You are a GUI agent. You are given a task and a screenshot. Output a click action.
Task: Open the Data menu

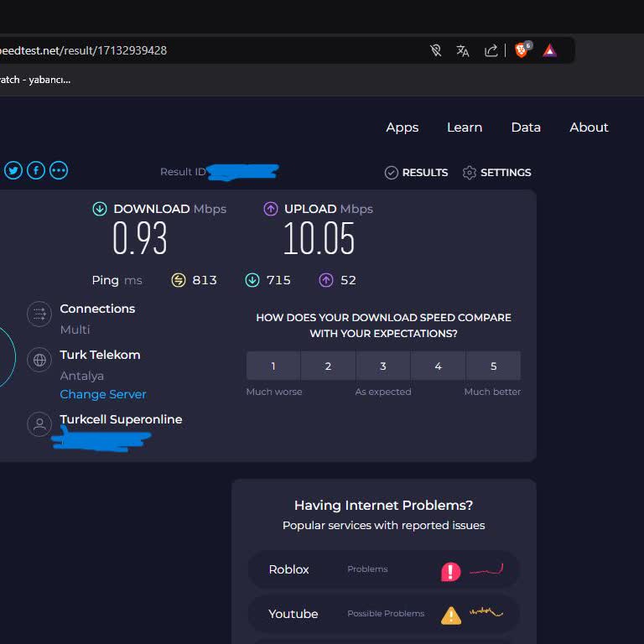tap(526, 127)
